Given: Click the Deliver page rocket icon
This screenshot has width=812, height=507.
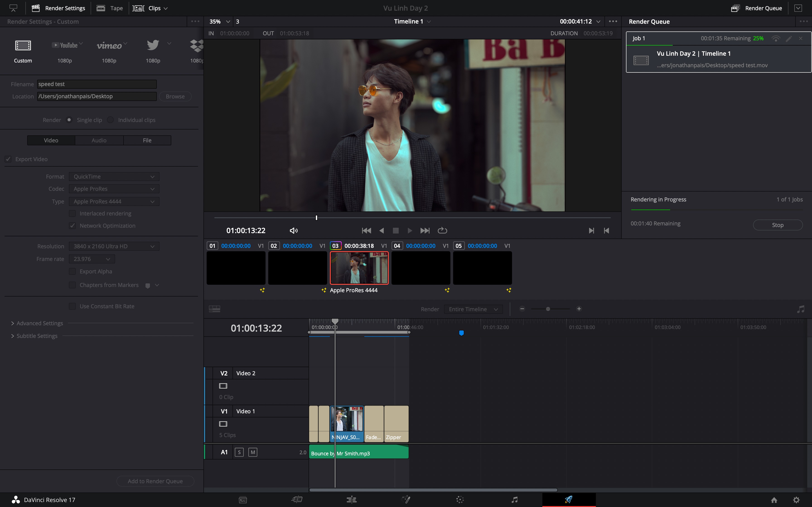Looking at the screenshot, I should pyautogui.click(x=568, y=499).
